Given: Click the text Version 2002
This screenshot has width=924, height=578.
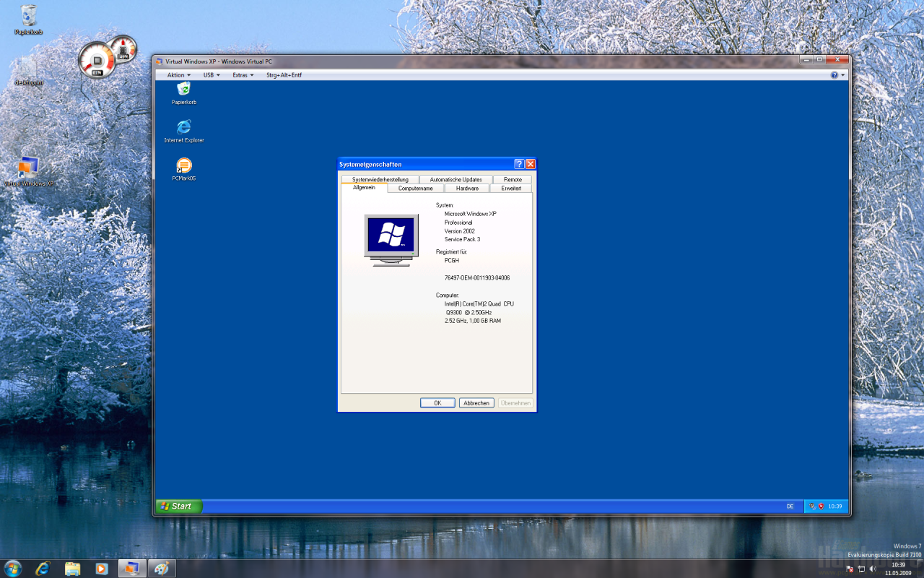Looking at the screenshot, I should tap(460, 230).
